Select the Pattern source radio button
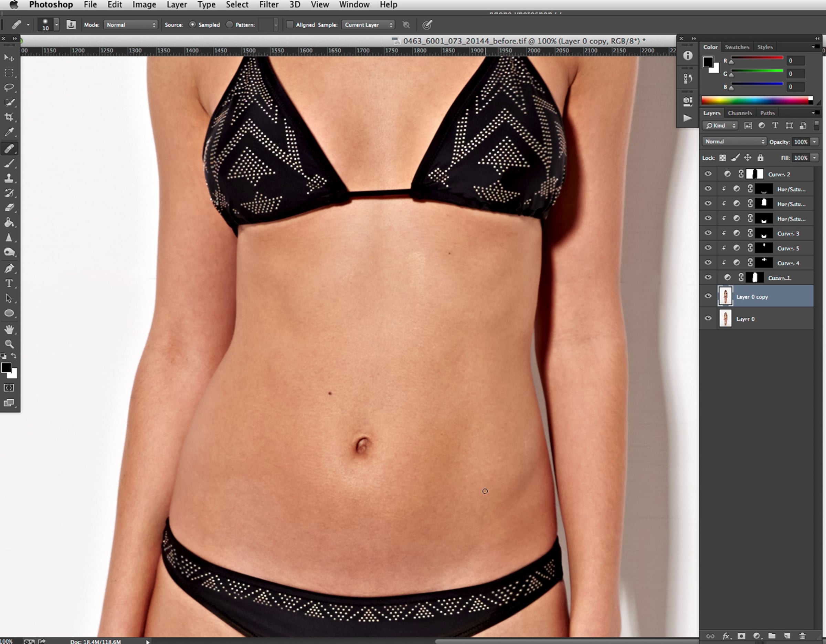Viewport: 826px width, 644px height. coord(229,24)
